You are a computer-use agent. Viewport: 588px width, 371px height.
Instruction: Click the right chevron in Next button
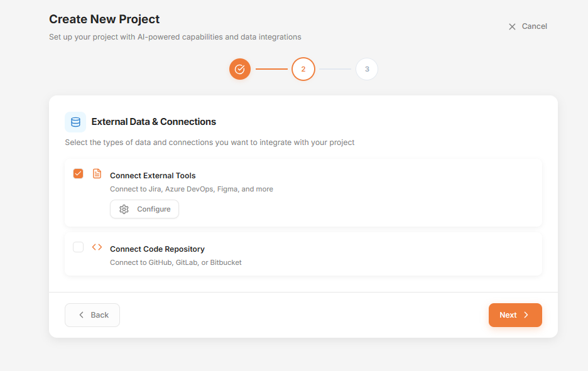526,315
